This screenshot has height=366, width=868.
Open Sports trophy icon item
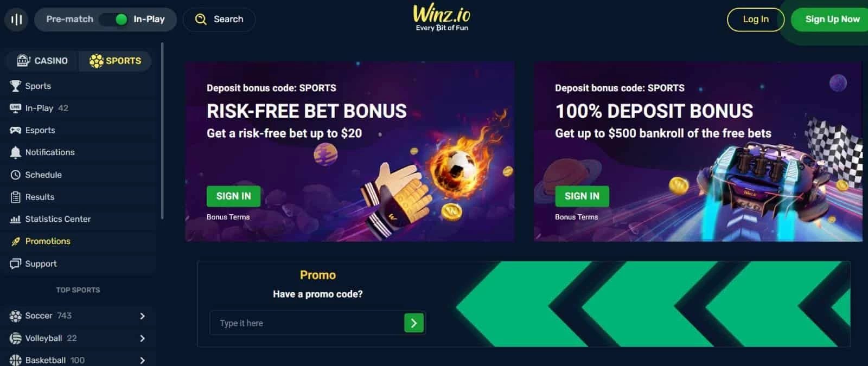pos(15,86)
